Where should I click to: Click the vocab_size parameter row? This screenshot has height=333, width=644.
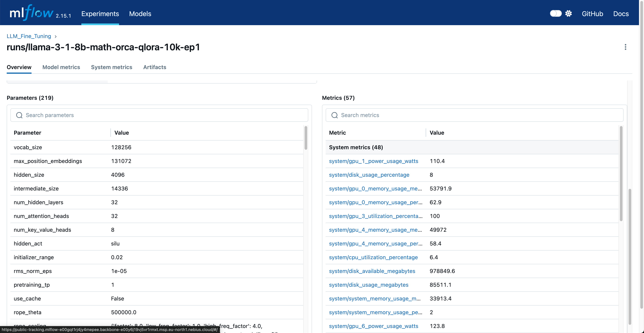point(157,147)
